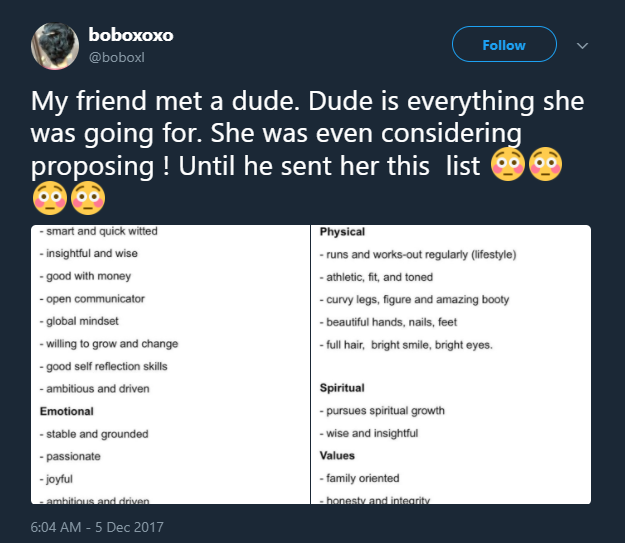
Task: Click the "Spiritual" heading in the attached image
Action: (x=342, y=388)
